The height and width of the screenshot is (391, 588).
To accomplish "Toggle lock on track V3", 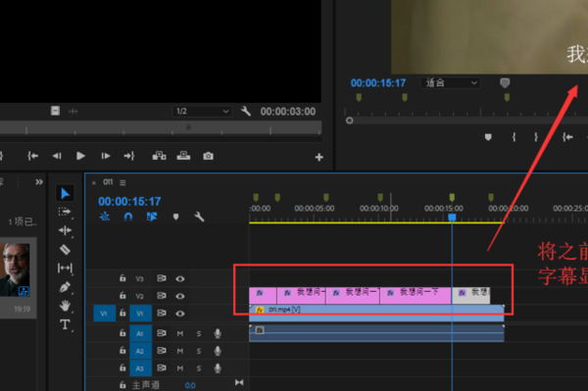I will click(122, 277).
